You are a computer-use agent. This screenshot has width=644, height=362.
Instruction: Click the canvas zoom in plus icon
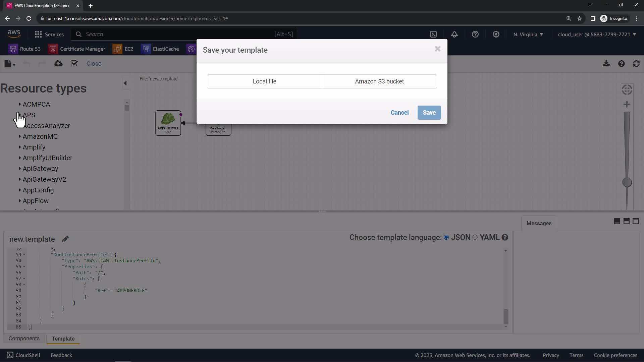pos(627,104)
